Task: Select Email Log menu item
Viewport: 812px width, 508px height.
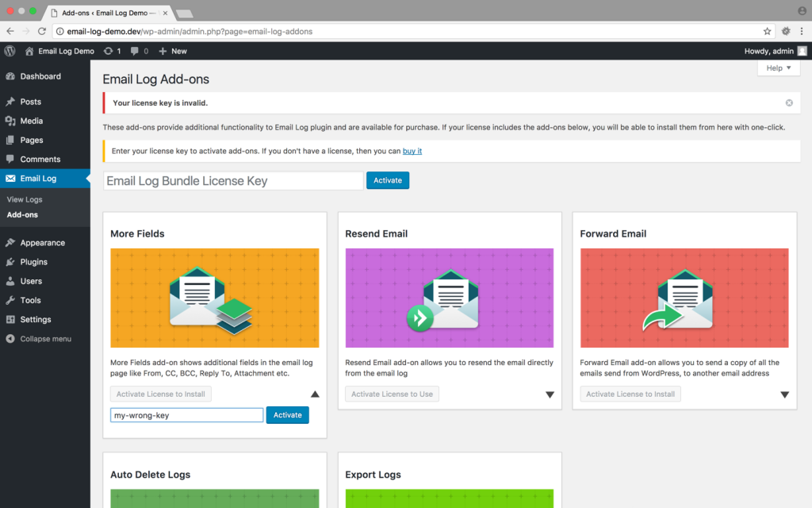Action: [45, 179]
